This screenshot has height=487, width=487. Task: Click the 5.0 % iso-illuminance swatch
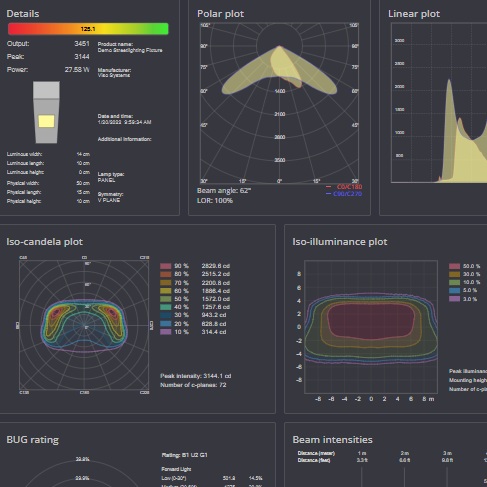tap(454, 290)
